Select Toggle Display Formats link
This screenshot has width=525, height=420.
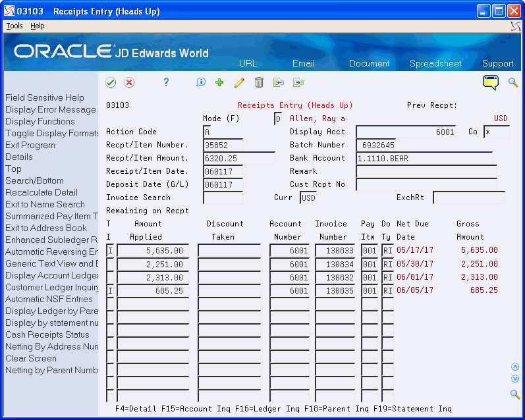(x=51, y=133)
